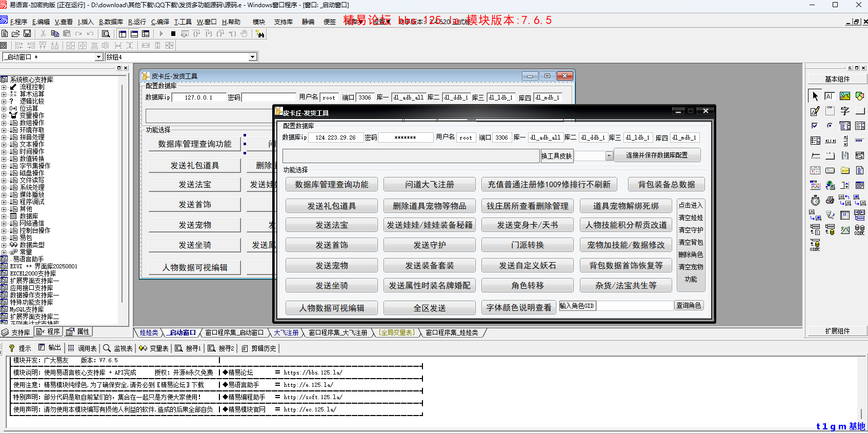Image resolution: width=868 pixels, height=434 pixels.
Task: Select the edit box AI component
Action: click(x=830, y=96)
